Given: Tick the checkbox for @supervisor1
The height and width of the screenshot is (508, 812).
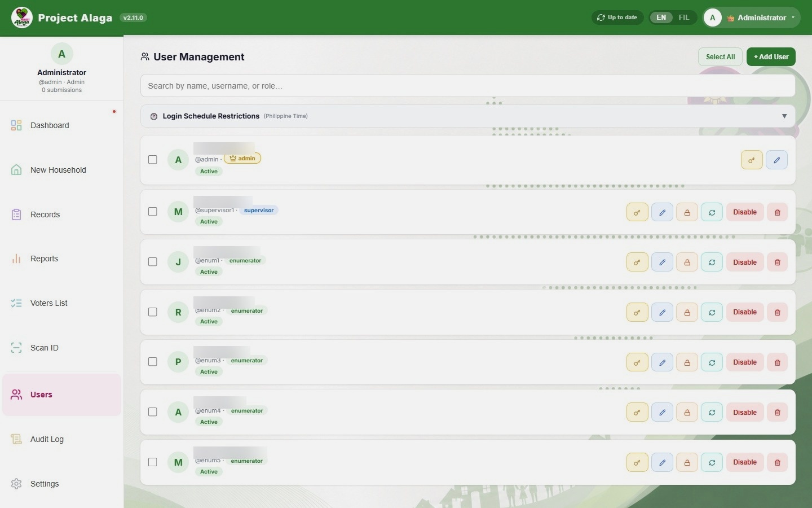Looking at the screenshot, I should tap(153, 212).
